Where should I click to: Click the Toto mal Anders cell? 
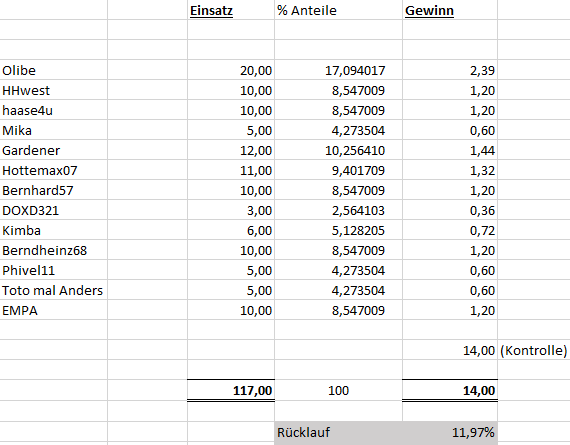(x=54, y=290)
